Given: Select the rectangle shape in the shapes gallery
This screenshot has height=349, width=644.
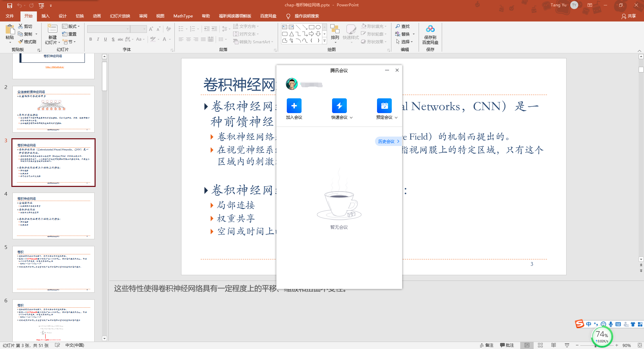Looking at the screenshot, I should (x=312, y=27).
